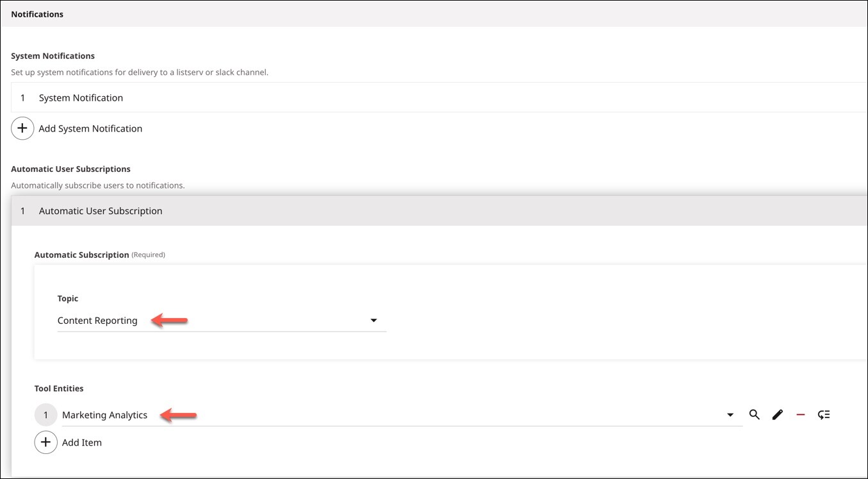Click the numbered circle beside Marketing Analytics
868x479 pixels.
click(x=45, y=414)
